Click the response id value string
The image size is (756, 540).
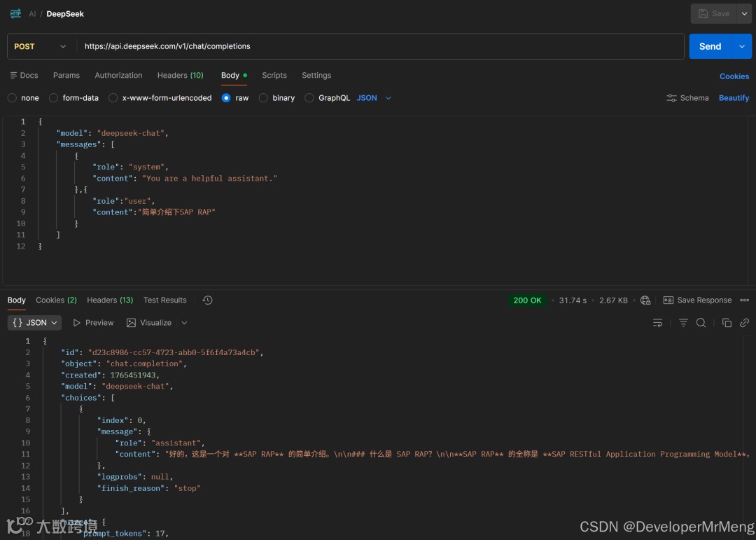[x=174, y=353]
